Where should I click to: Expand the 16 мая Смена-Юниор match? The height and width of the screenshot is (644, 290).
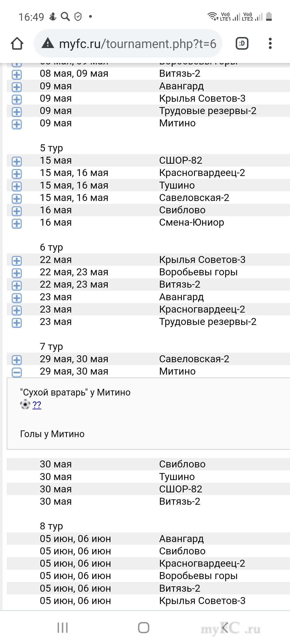tap(17, 223)
